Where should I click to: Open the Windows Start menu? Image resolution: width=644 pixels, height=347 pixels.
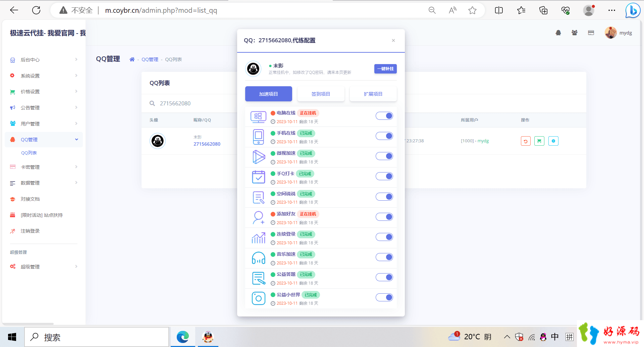coord(12,337)
